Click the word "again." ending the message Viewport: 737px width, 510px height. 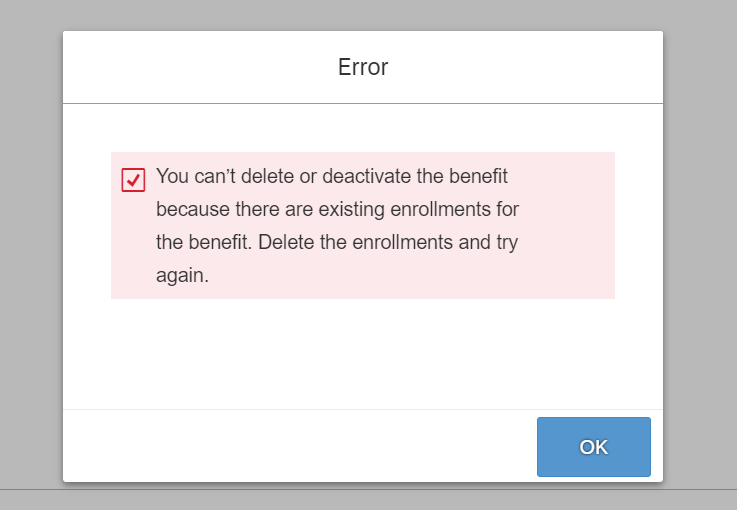182,275
